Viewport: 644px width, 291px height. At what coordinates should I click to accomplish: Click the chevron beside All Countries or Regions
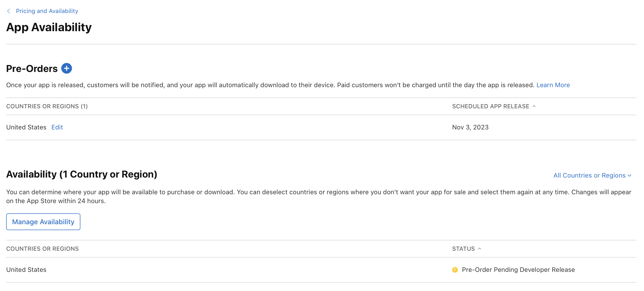point(629,175)
